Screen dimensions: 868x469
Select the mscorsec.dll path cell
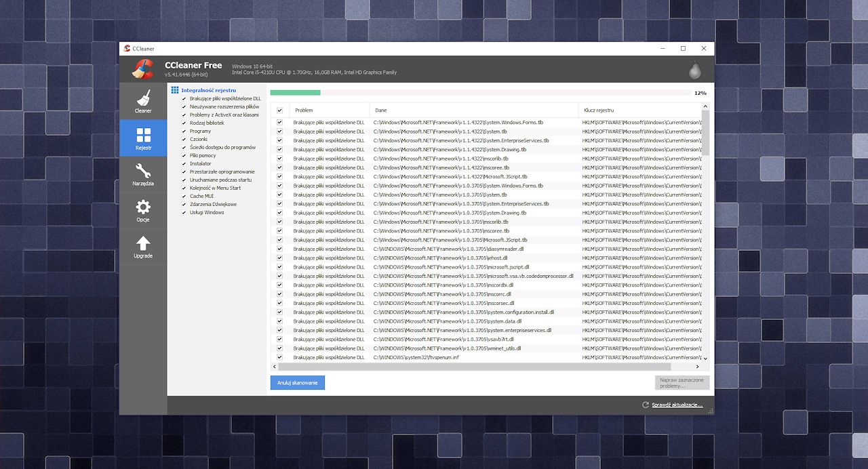(x=443, y=303)
